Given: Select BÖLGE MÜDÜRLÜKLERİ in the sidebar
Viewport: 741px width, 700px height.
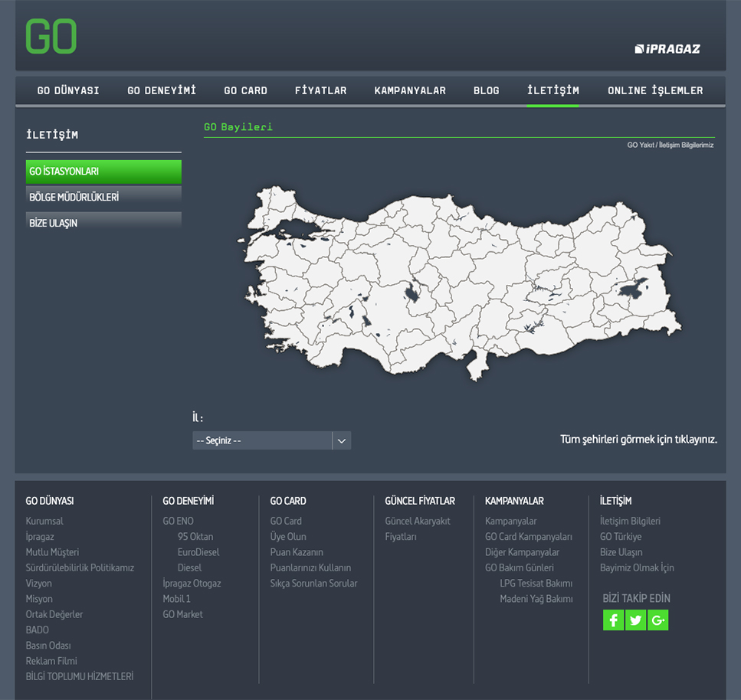Looking at the screenshot, I should point(103,197).
